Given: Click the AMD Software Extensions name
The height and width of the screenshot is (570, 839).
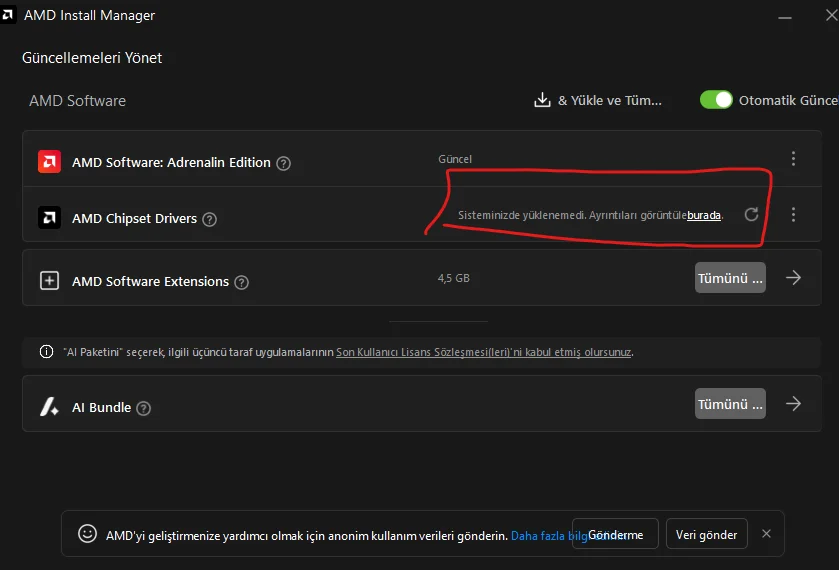Looking at the screenshot, I should point(150,281).
